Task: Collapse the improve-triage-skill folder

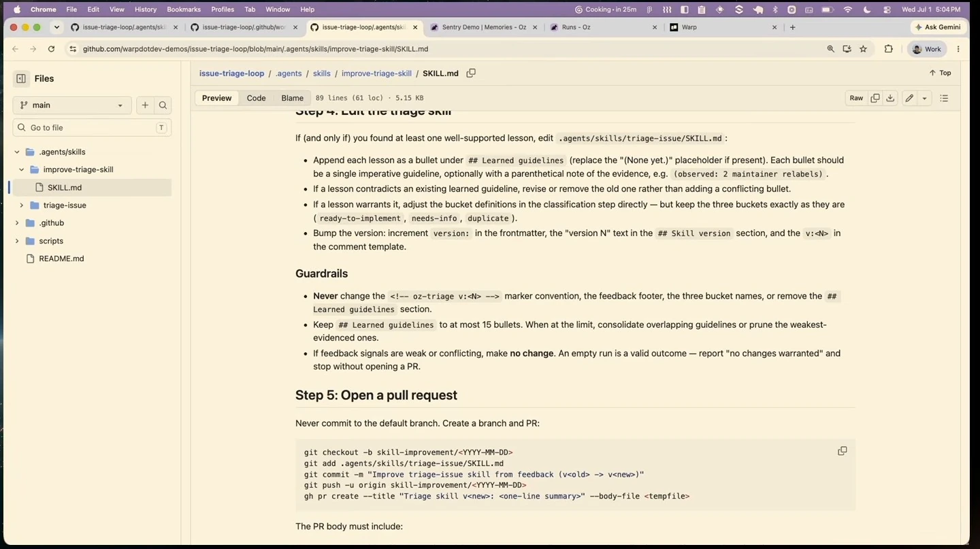Action: (x=21, y=169)
